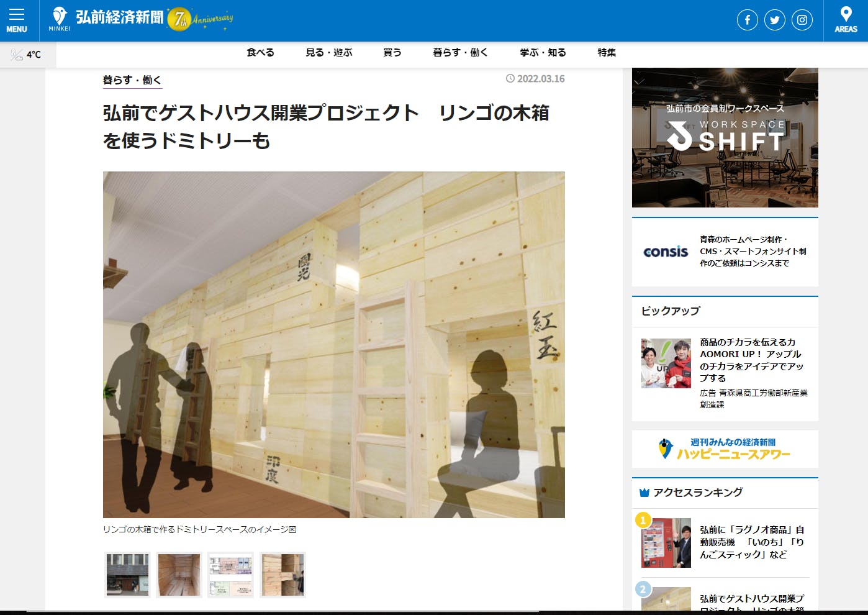Read the AOMORI UP! pickup article
The image size is (868, 615).
point(751,360)
